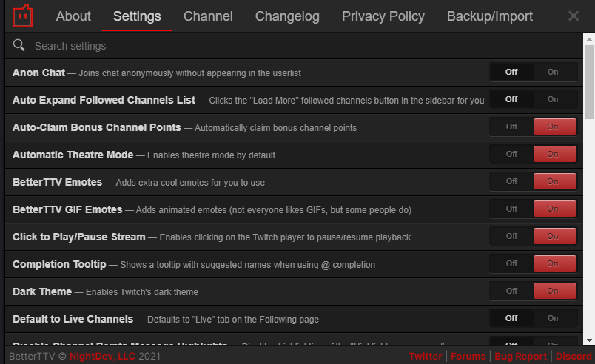
Task: Set Anon Chat to Off
Action: coord(511,72)
